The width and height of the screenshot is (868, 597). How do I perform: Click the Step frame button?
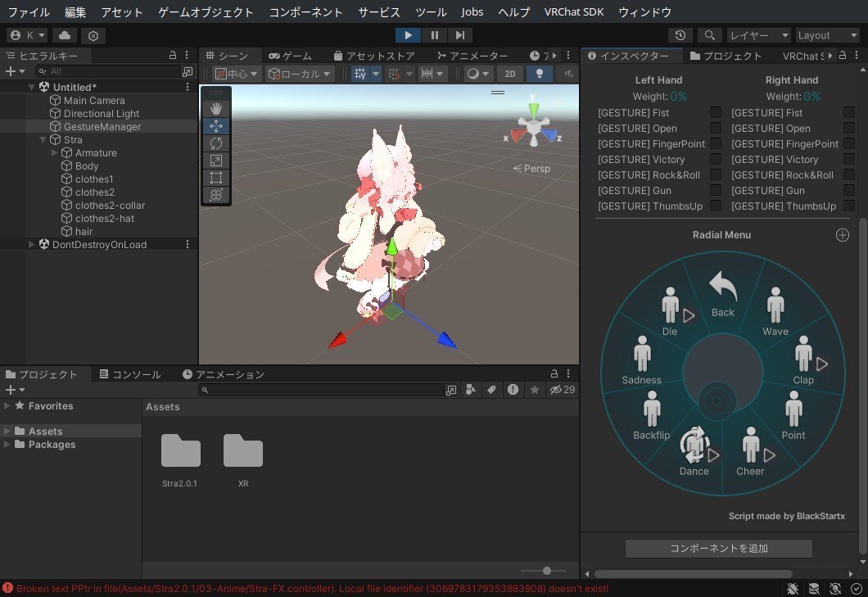(x=460, y=35)
